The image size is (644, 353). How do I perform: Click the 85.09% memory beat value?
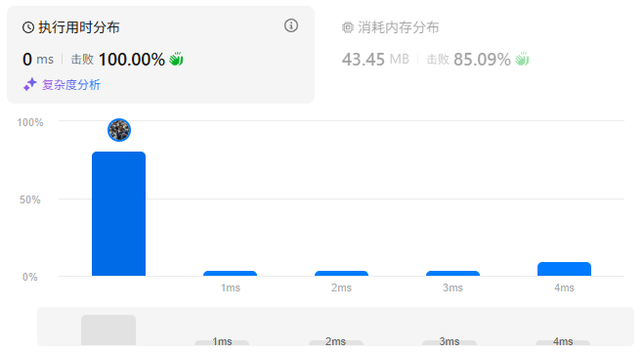pos(482,60)
